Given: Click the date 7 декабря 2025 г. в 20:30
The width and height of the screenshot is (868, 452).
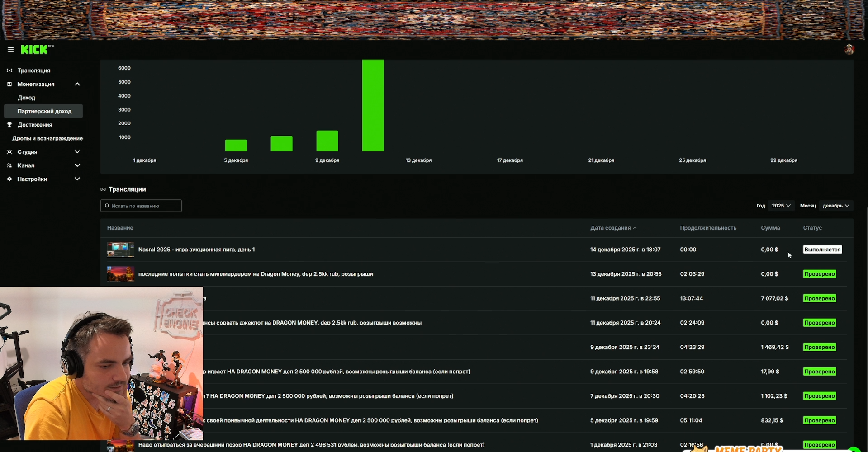Looking at the screenshot, I should click(625, 396).
